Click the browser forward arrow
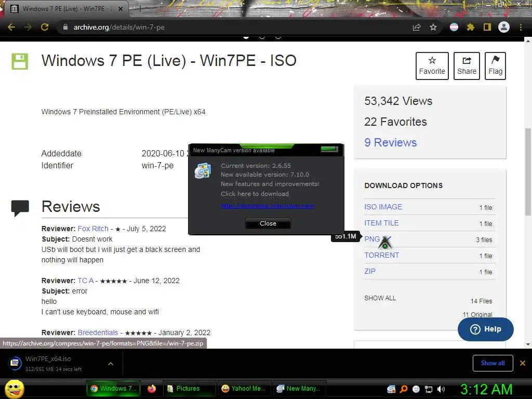 click(x=28, y=27)
